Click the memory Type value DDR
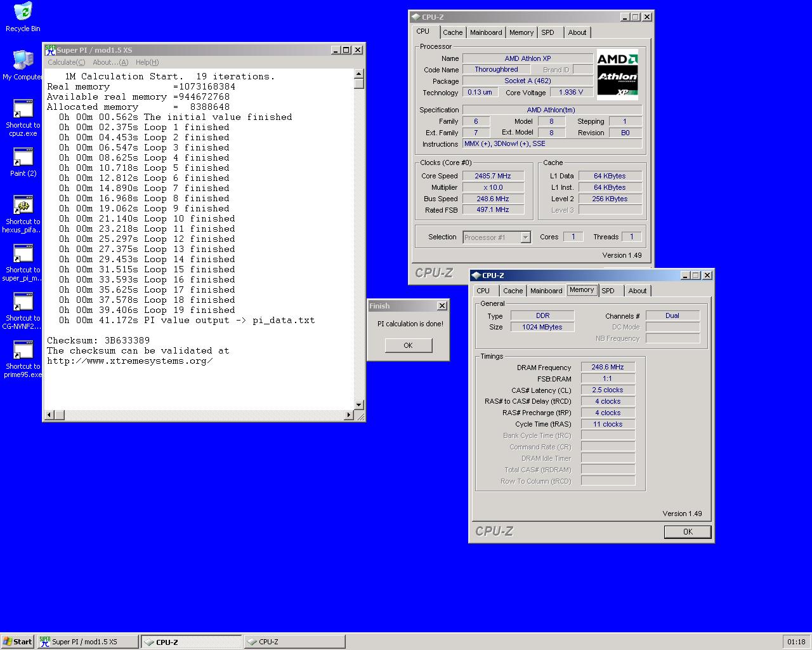Viewport: 812px width, 650px height. click(542, 315)
